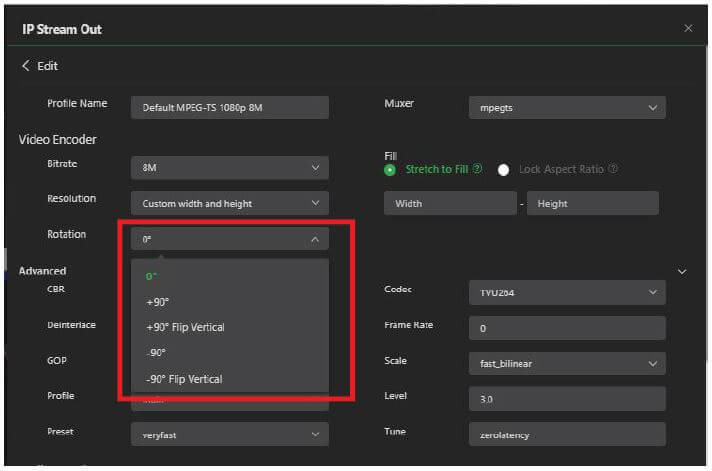Click the Height input field
Viewport: 712px width, 471px height.
pyautogui.click(x=593, y=203)
